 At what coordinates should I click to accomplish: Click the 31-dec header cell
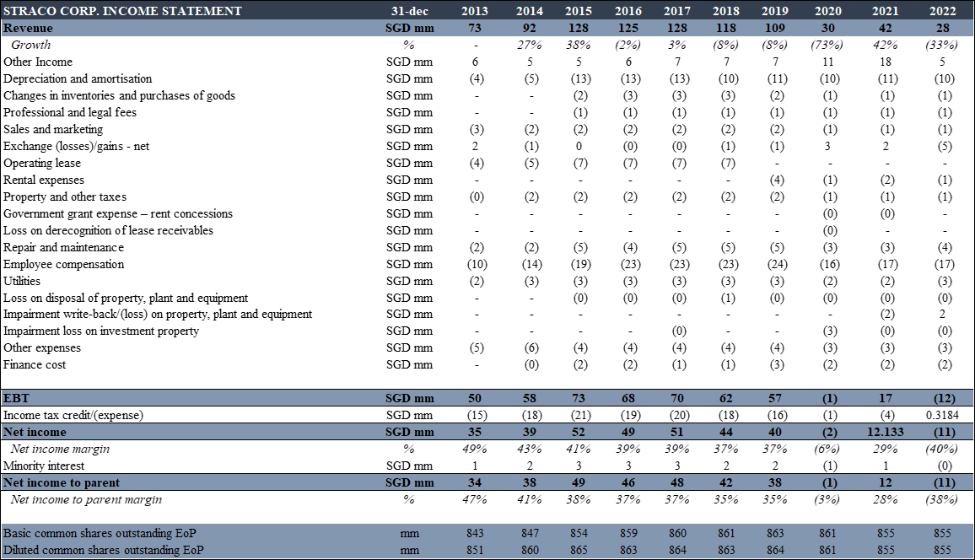coord(409,11)
